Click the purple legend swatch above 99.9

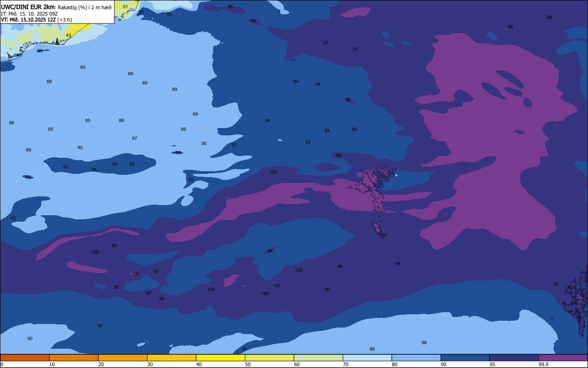click(563, 357)
